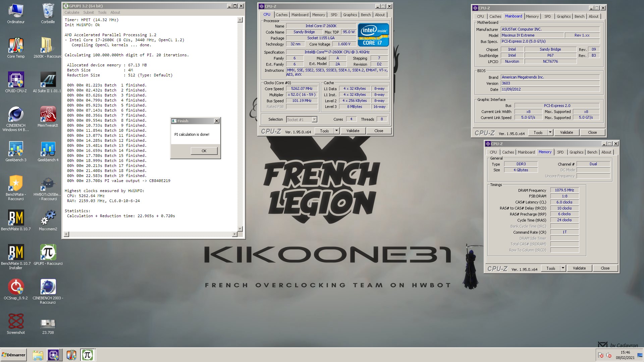Switch to Caches tab in CPU window
Image resolution: width=644 pixels, height=362 pixels.
coord(281,15)
